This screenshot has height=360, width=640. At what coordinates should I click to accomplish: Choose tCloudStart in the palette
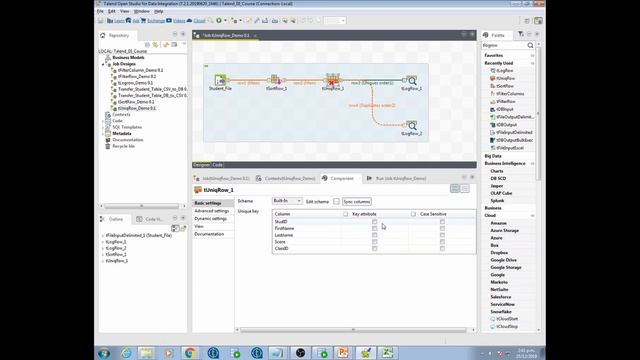pos(507,319)
